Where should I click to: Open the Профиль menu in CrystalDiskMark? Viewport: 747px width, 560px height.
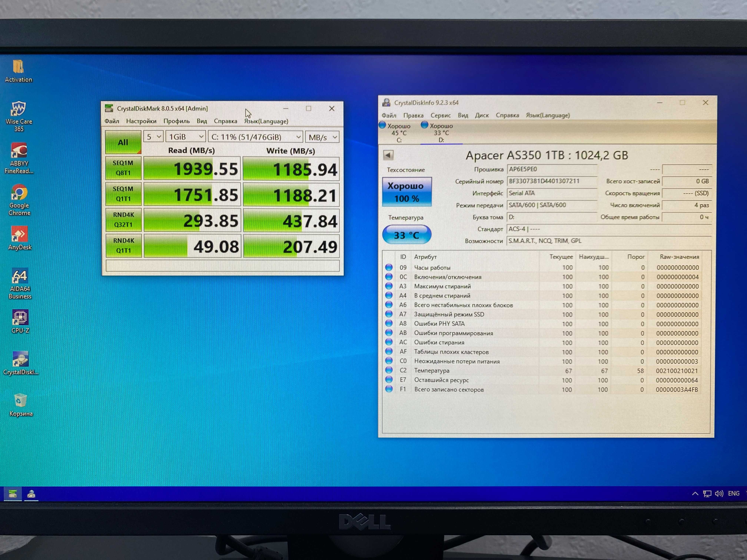click(177, 121)
